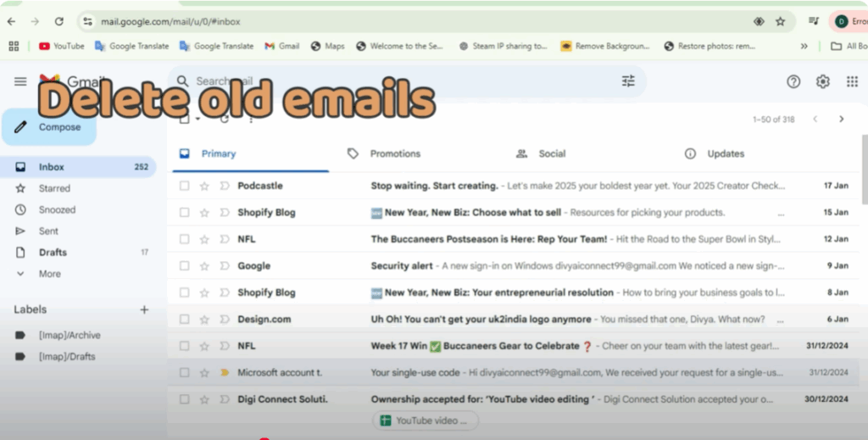Click the Search mail field

[407, 81]
